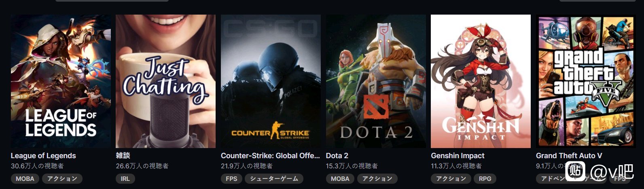Viewport: 644px width, 189px height.
Task: Select the FPS tag under Counter-Strike
Action: click(x=231, y=178)
